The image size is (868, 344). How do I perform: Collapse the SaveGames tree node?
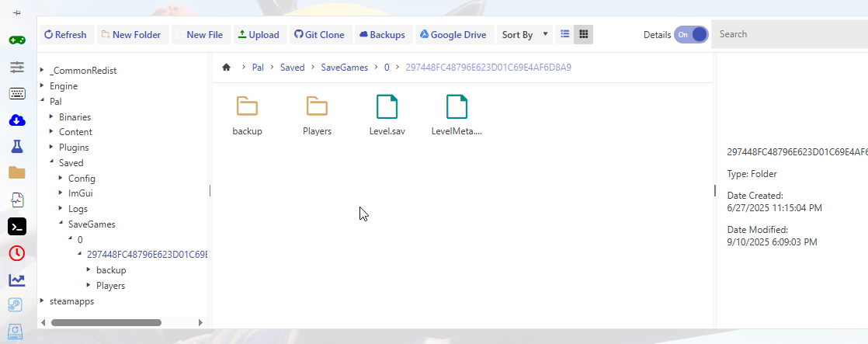[61, 224]
